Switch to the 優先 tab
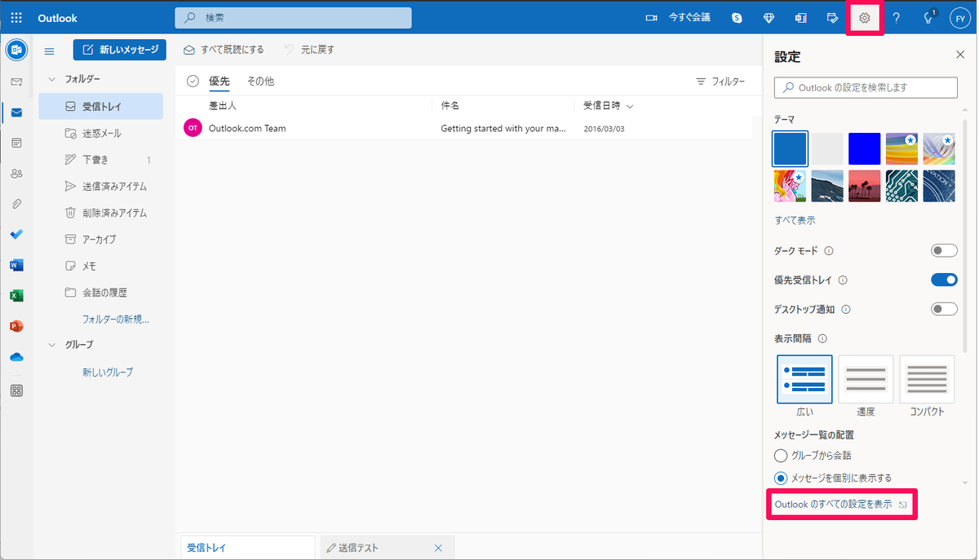This screenshot has height=560, width=979. pyautogui.click(x=219, y=82)
